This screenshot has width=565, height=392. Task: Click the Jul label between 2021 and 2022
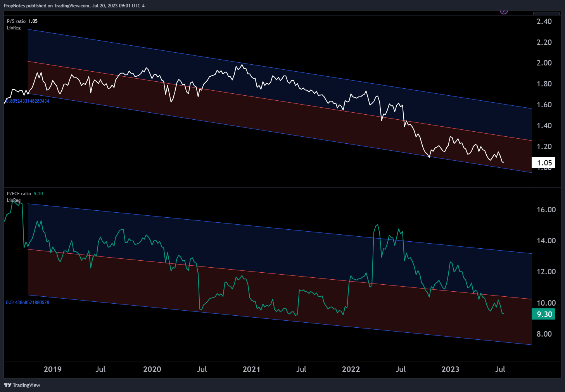click(301, 369)
